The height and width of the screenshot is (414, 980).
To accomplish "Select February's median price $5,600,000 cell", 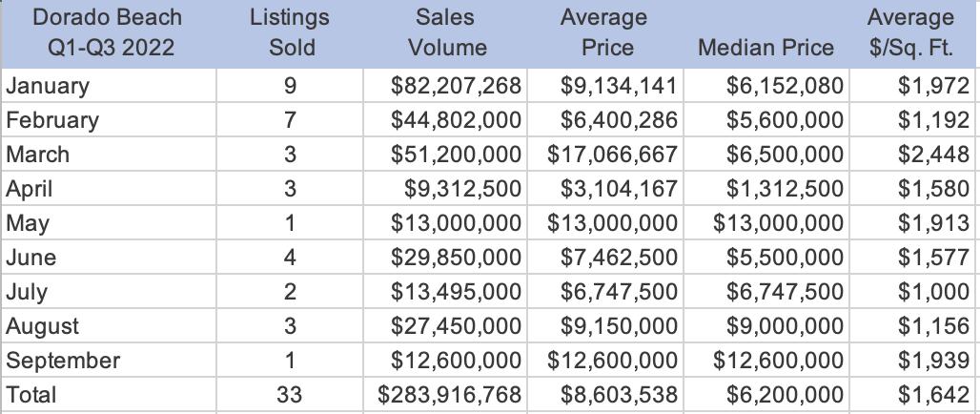I will point(766,120).
